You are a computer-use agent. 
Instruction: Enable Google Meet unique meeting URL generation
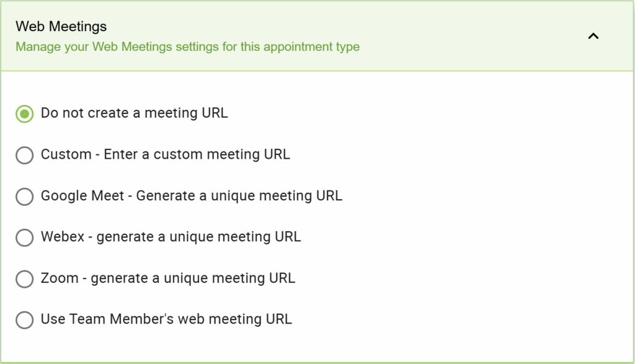[x=24, y=197]
